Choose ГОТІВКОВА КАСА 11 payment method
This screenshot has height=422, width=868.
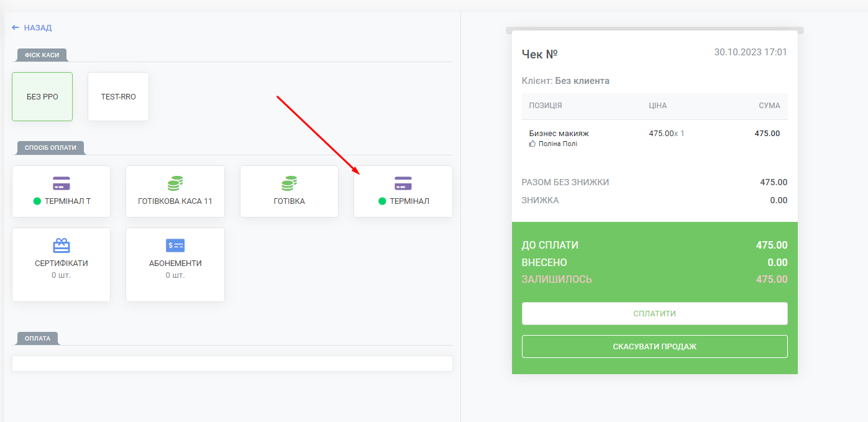[175, 191]
